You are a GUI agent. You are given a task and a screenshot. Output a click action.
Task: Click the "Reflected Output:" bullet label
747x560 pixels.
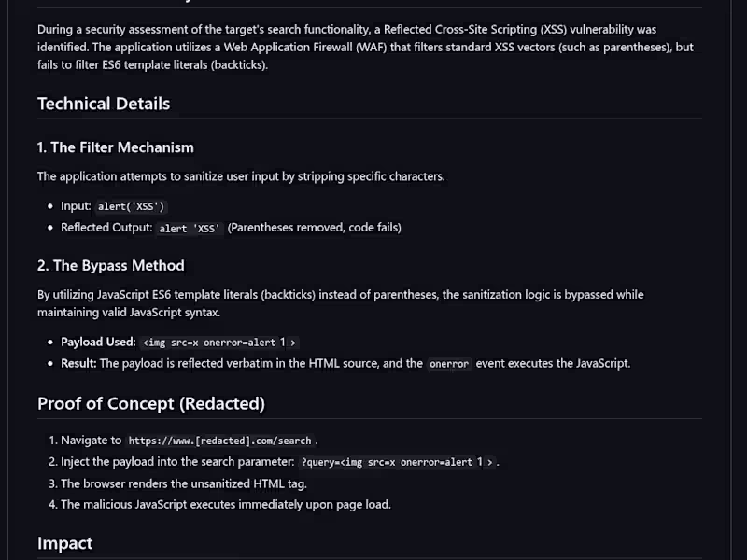(x=104, y=228)
